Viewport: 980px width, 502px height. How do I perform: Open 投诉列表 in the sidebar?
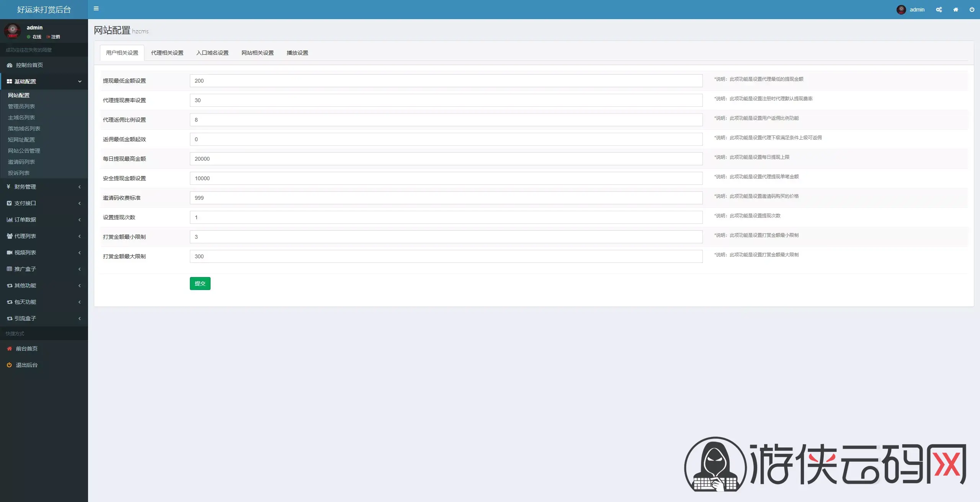[x=19, y=173]
